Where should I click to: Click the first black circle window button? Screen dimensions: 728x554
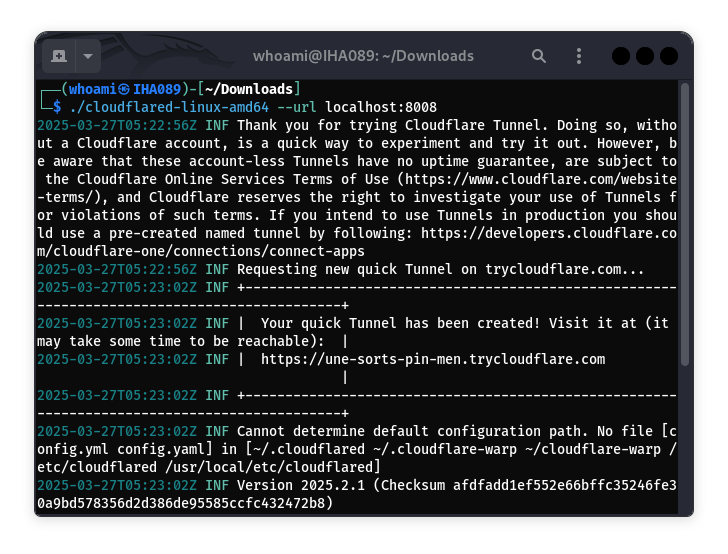[x=621, y=56]
